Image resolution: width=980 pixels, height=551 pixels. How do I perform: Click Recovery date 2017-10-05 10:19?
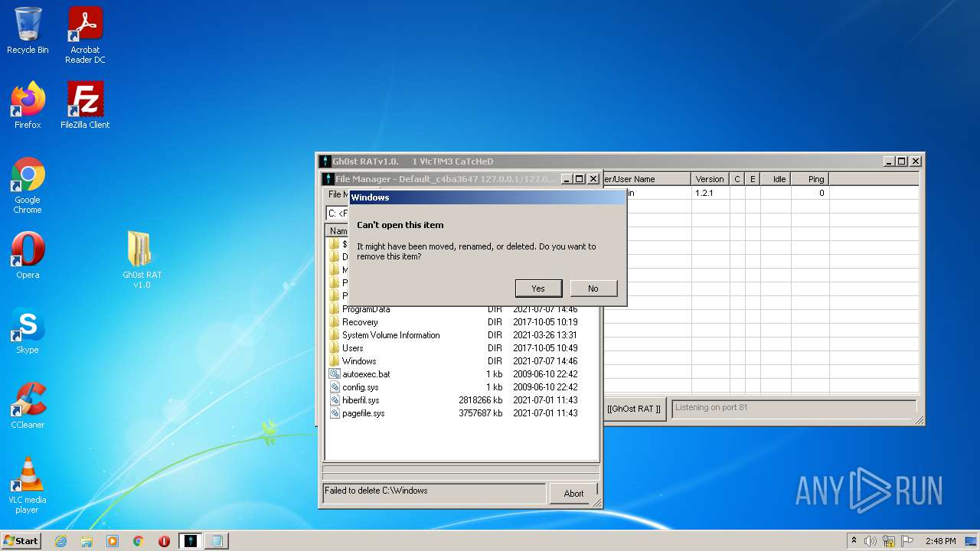[x=545, y=322]
